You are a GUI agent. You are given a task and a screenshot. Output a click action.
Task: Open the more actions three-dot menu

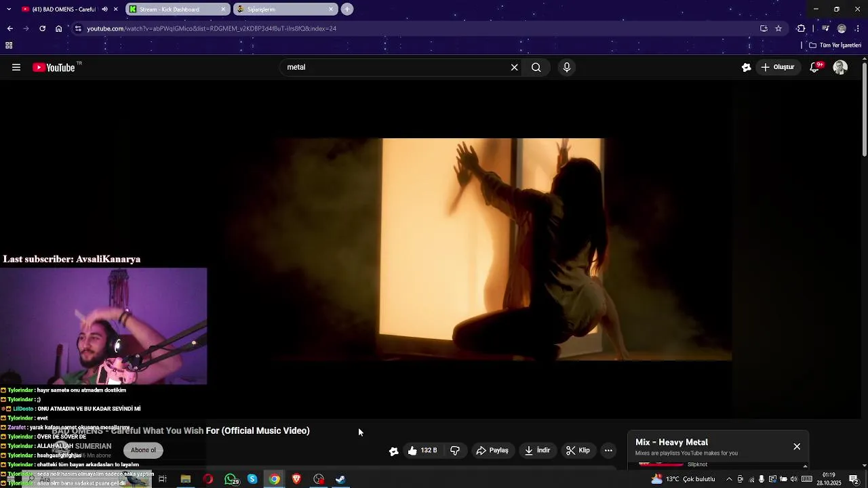608,450
